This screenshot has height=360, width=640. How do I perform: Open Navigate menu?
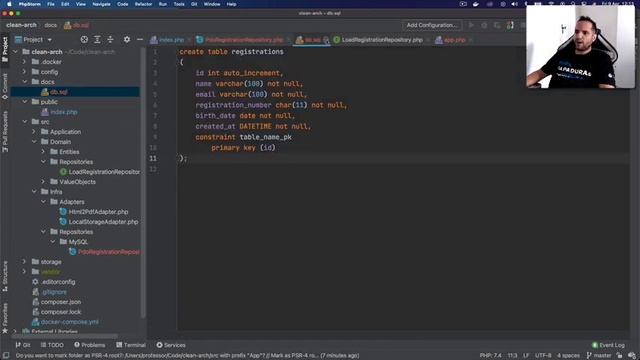(101, 4)
